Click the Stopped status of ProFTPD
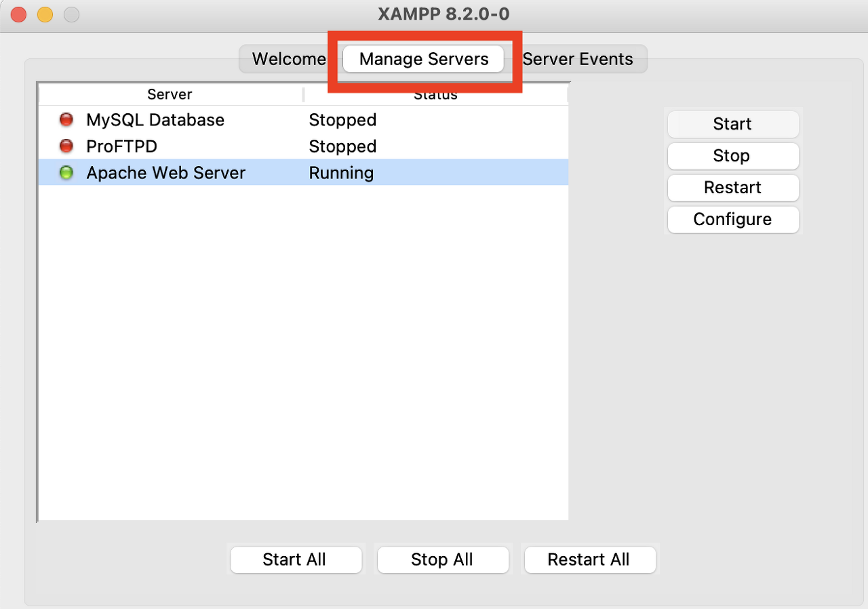The image size is (868, 609). tap(342, 146)
